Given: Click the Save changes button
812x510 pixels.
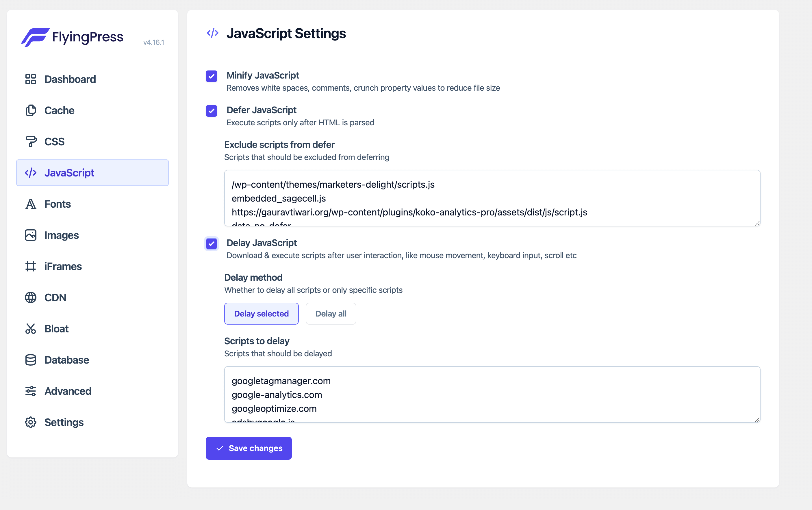Looking at the screenshot, I should click(x=249, y=448).
